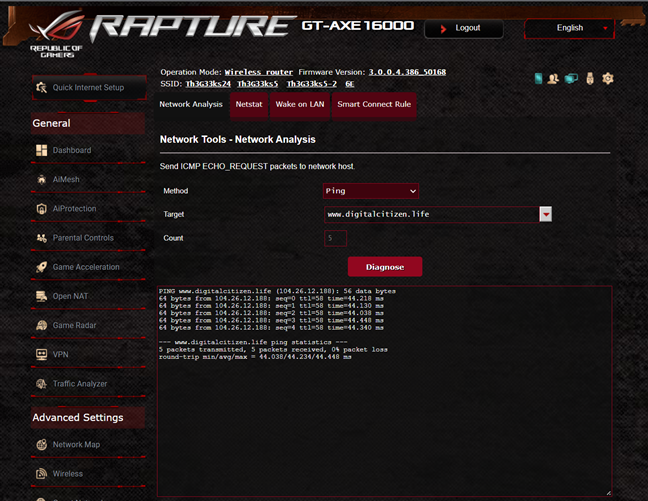This screenshot has width=648, height=501.
Task: Expand the Target host list arrow
Action: click(546, 214)
